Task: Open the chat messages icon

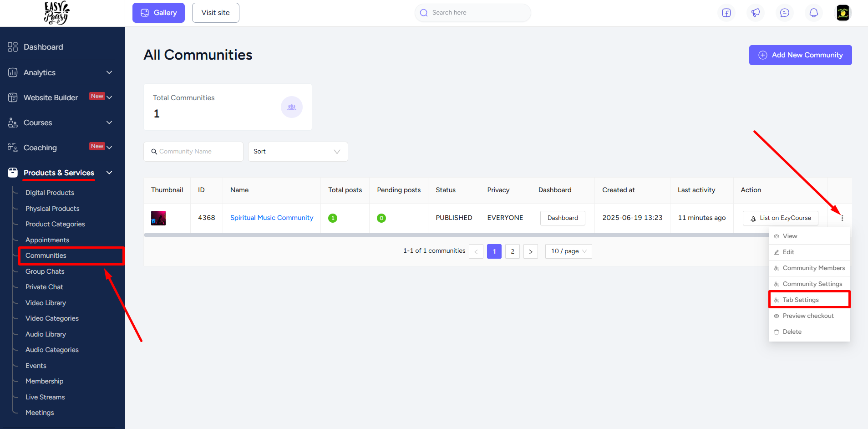Action: tap(785, 13)
